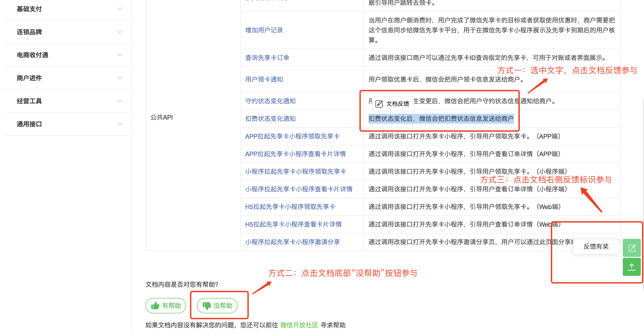This screenshot has height=335, width=644.
Task: Click the green feedback edit icon
Action: point(632,248)
